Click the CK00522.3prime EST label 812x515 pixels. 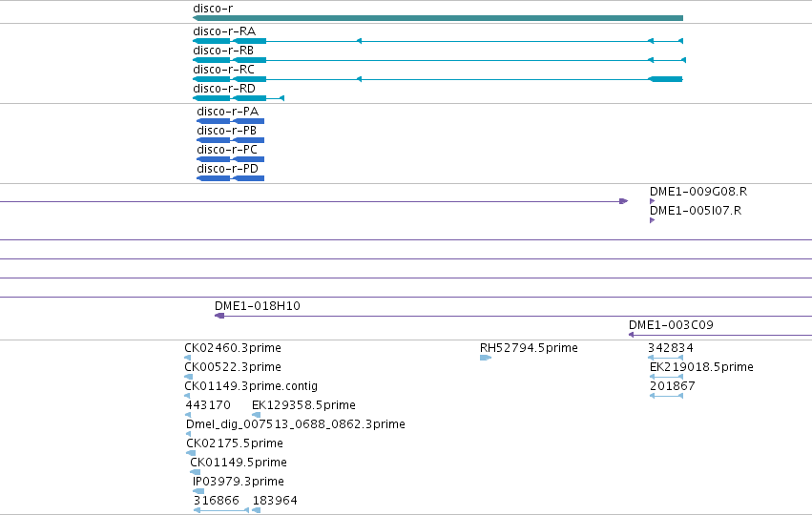point(233,367)
